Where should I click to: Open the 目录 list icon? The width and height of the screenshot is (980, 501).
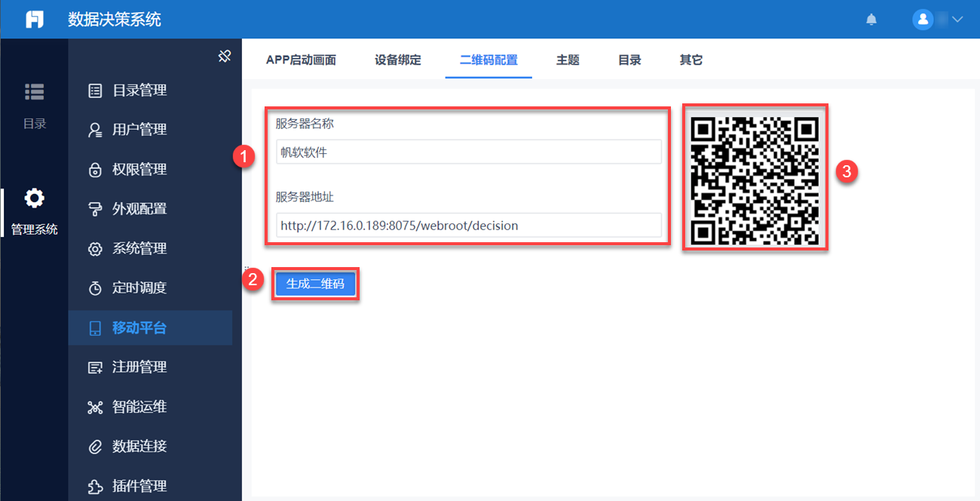tap(35, 91)
